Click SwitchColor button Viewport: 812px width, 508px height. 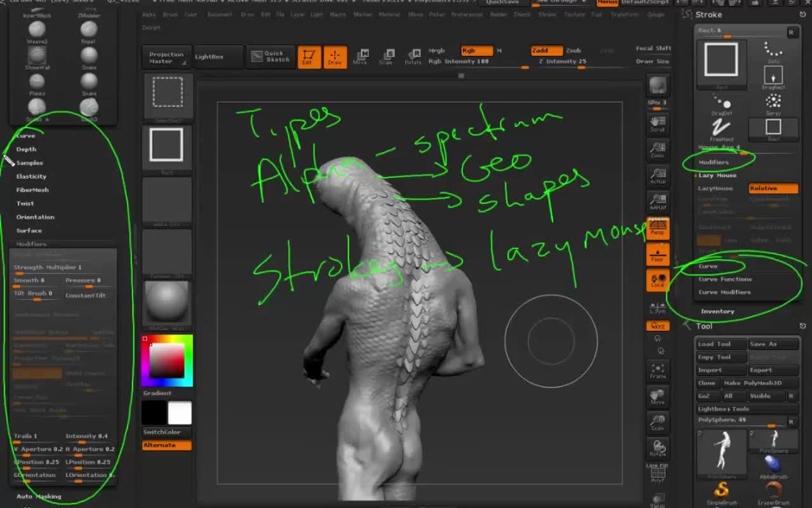point(166,432)
